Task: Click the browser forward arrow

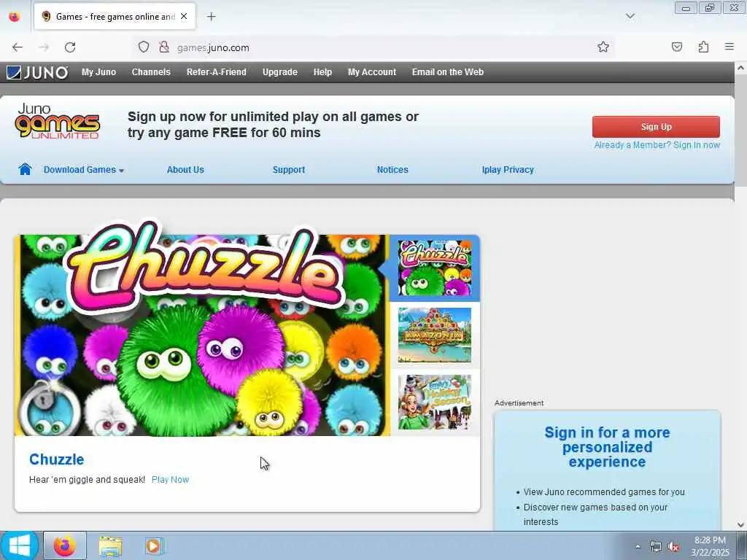Action: tap(44, 47)
